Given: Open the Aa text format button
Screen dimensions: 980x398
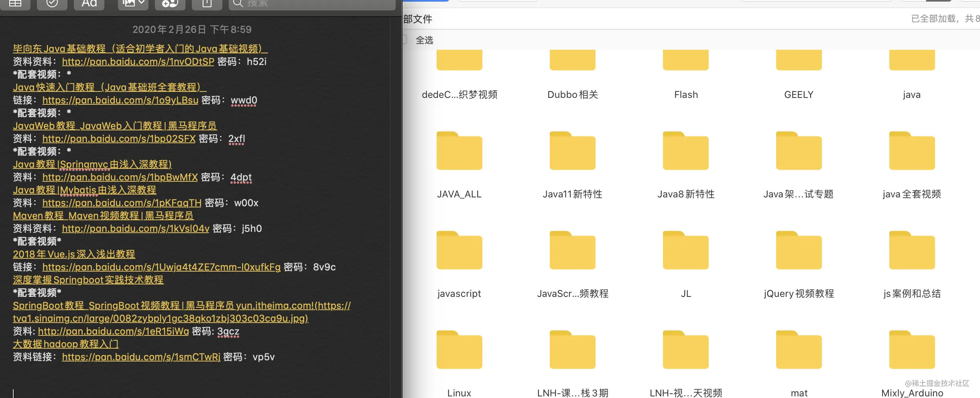Looking at the screenshot, I should 89,4.
